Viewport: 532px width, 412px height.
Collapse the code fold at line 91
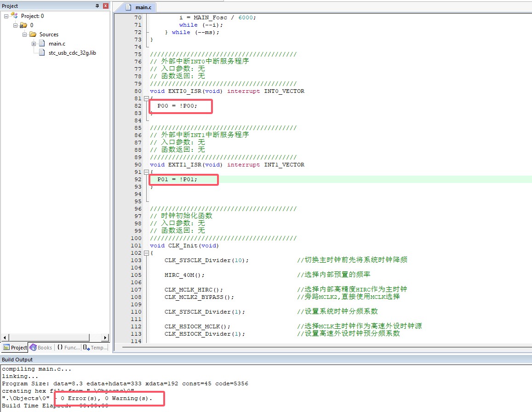point(146,172)
